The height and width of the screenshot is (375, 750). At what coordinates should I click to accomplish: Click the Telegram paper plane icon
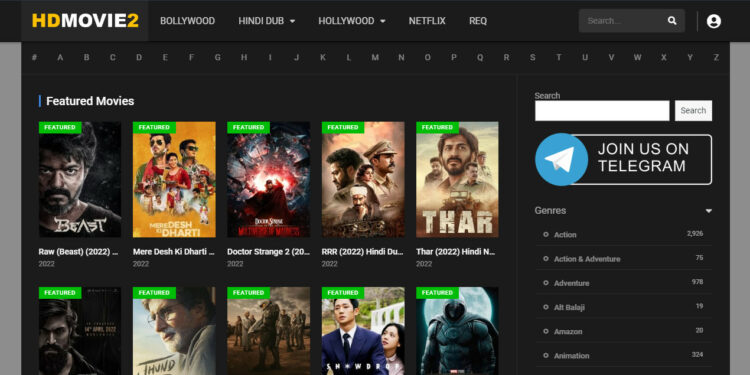(562, 159)
